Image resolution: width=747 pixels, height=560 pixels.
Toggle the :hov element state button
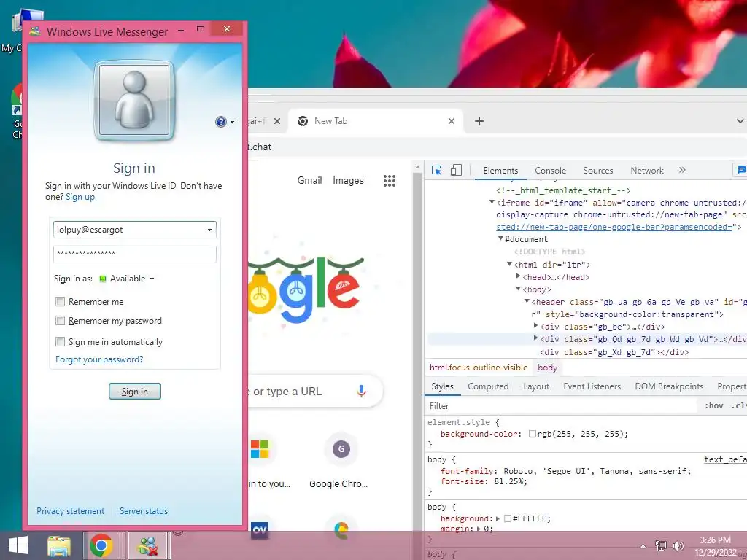point(713,406)
